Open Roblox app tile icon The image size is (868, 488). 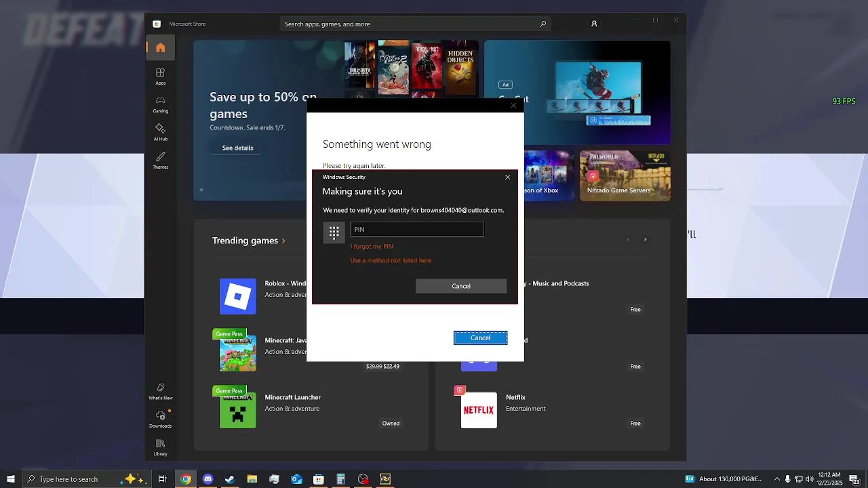click(x=238, y=296)
